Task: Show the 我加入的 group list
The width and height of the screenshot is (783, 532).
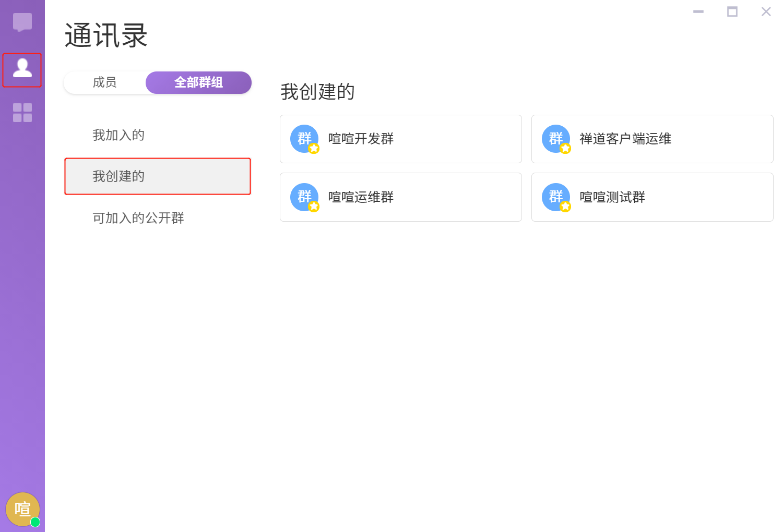Action: point(118,135)
